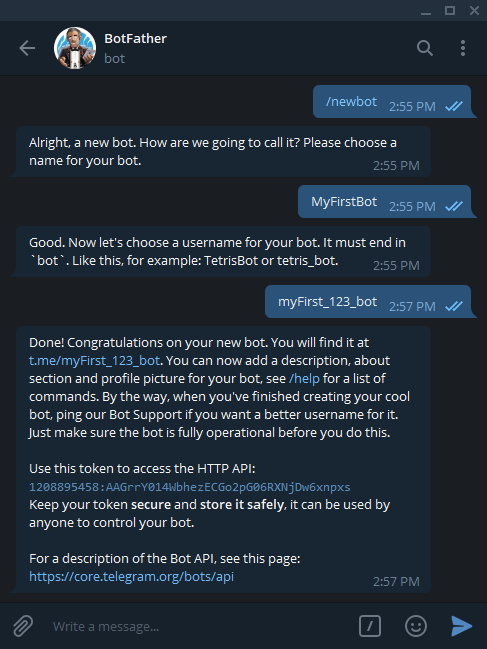Send the message with arrow icon
Viewport: 487px width, 649px height.
coord(461,626)
